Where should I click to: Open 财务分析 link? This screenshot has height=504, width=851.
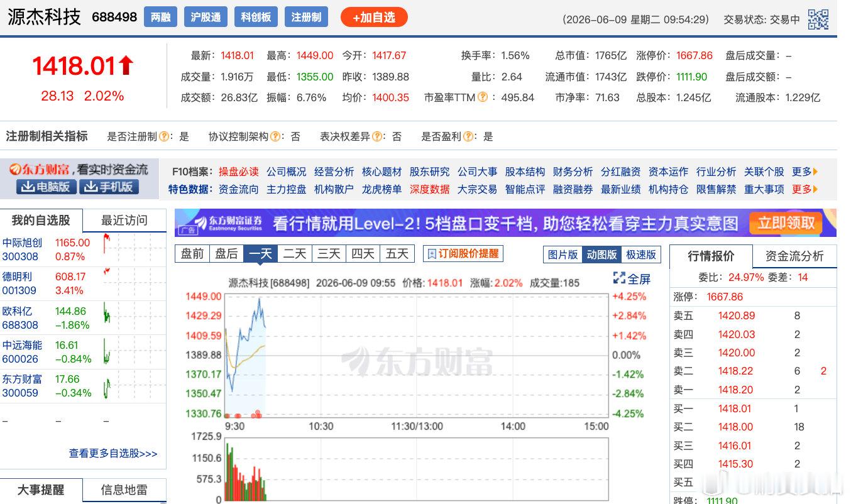(x=573, y=172)
